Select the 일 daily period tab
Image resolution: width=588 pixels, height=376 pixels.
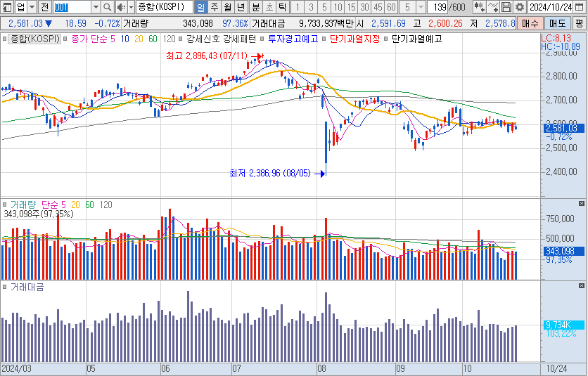coord(201,7)
